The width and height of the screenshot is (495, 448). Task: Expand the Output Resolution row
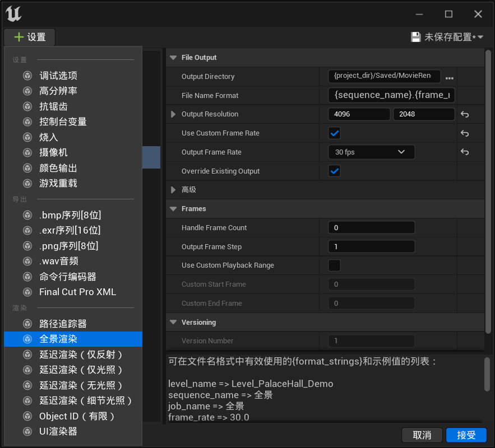(x=173, y=114)
